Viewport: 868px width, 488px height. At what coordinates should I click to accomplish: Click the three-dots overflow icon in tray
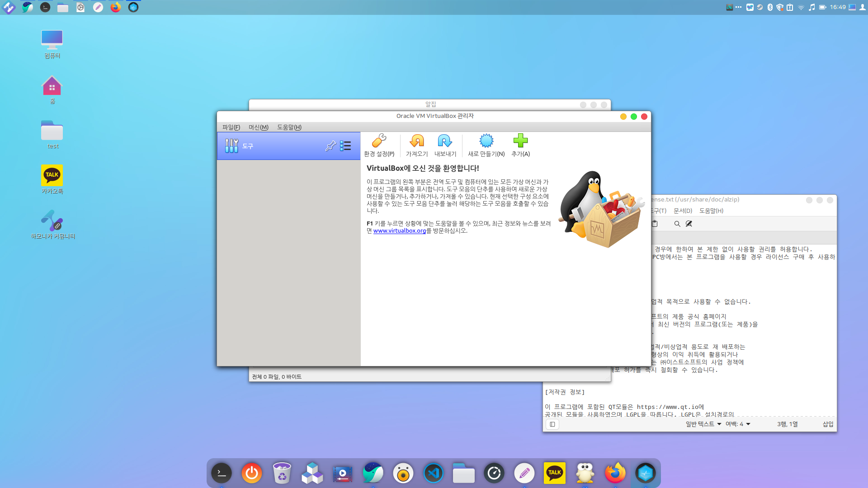[738, 7]
